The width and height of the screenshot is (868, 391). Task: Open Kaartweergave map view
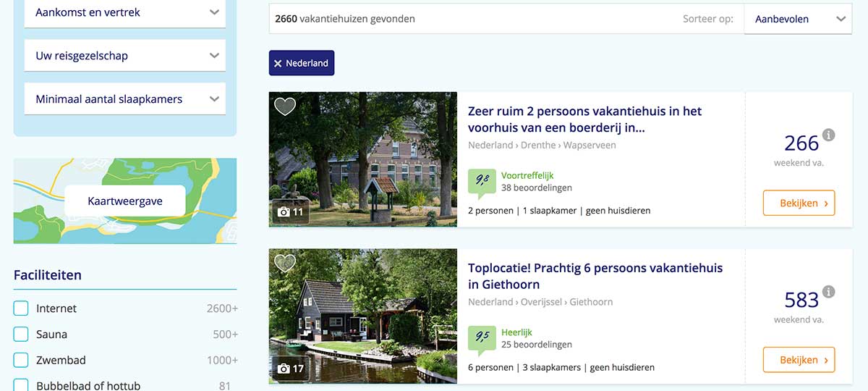[x=124, y=201]
